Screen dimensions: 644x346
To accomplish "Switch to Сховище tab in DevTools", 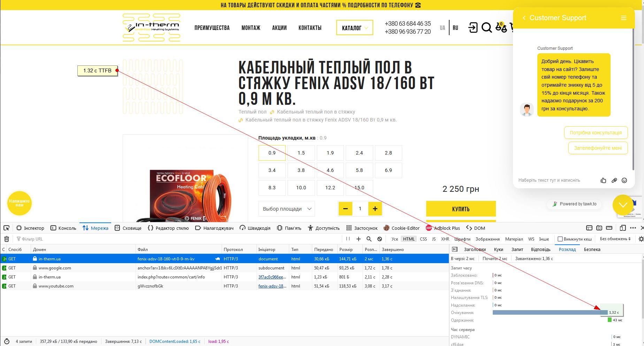I will click(128, 228).
